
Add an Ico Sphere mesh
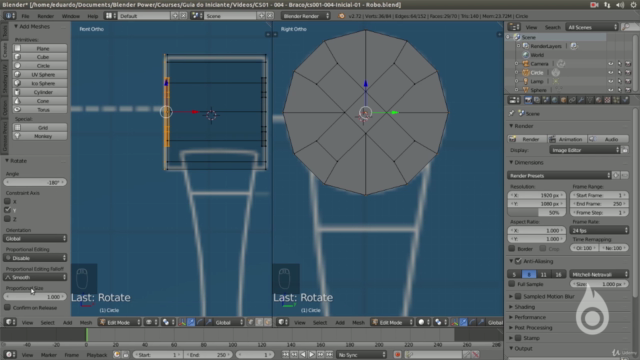tap(40, 83)
